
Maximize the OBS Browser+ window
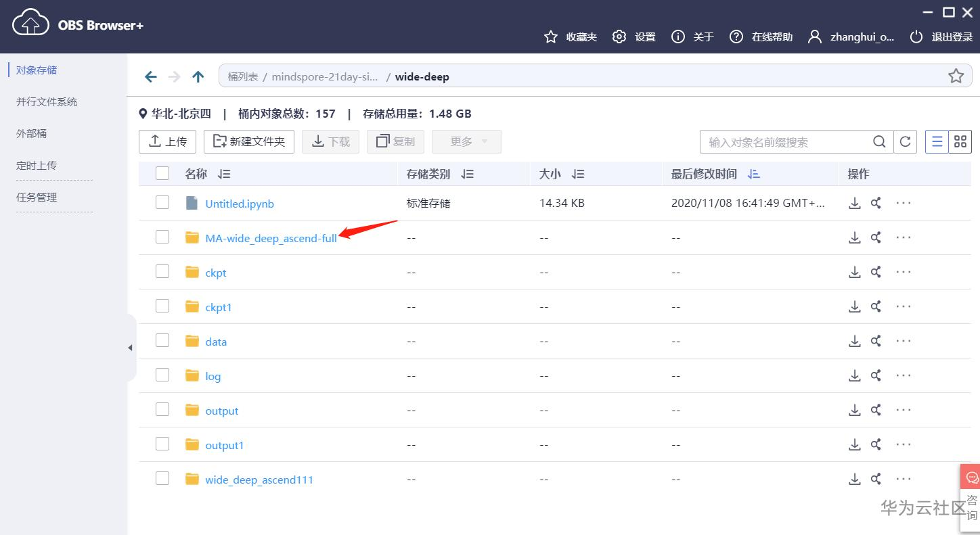pyautogui.click(x=949, y=12)
